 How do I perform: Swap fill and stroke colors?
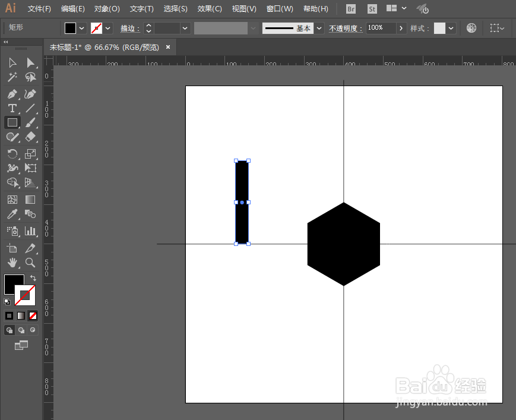click(33, 278)
